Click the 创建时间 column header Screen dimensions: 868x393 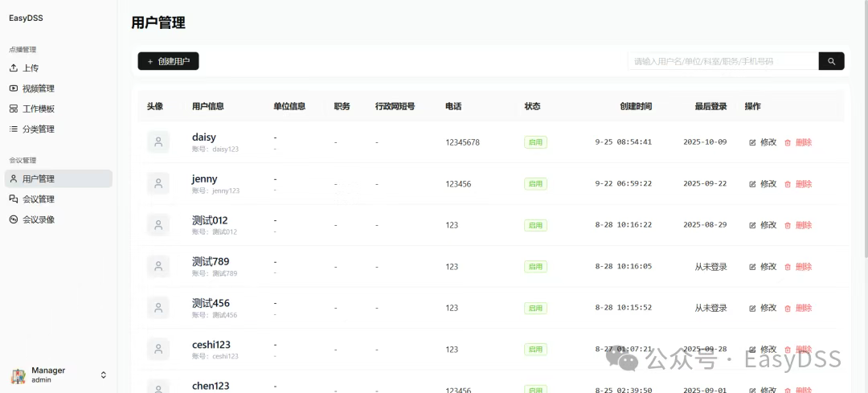point(636,106)
